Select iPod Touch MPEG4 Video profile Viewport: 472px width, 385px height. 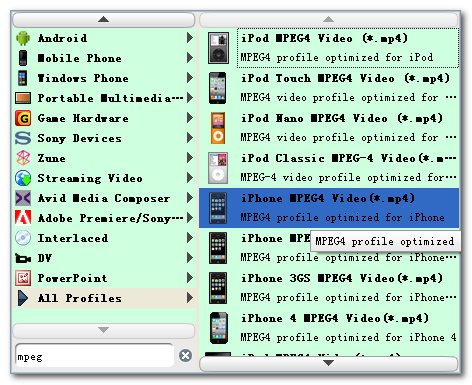coord(329,88)
